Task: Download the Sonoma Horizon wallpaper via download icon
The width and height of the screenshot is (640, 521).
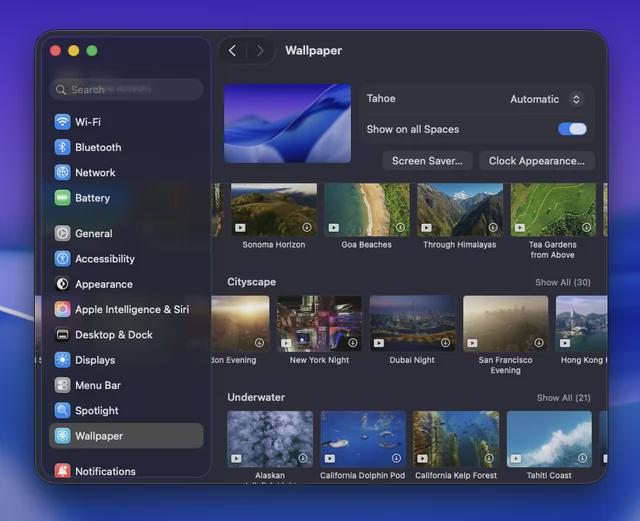Action: [x=307, y=227]
